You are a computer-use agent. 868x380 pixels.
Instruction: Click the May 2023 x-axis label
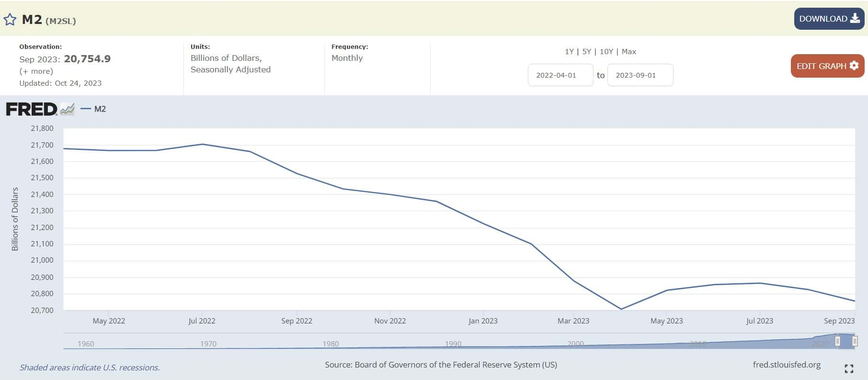point(666,321)
